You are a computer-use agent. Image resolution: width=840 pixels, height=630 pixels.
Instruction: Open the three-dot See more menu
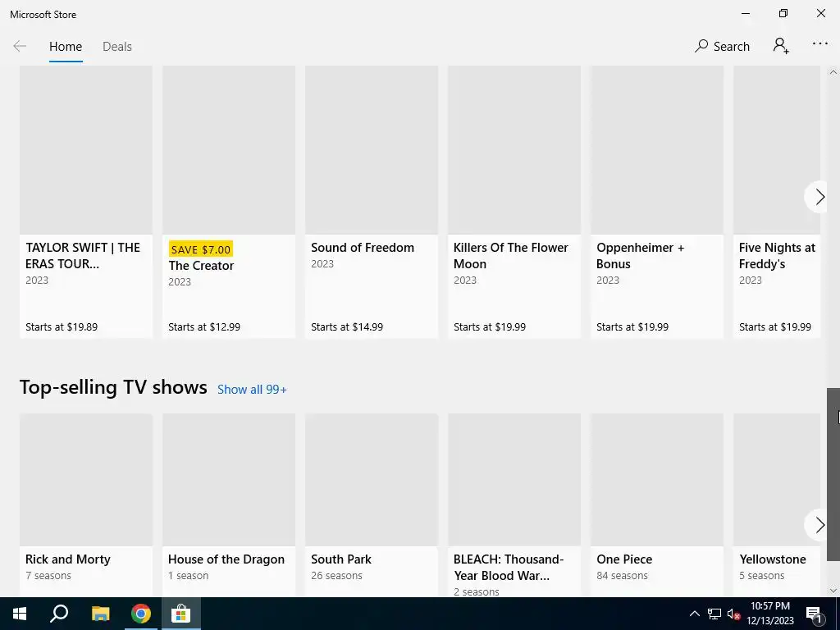[819, 44]
